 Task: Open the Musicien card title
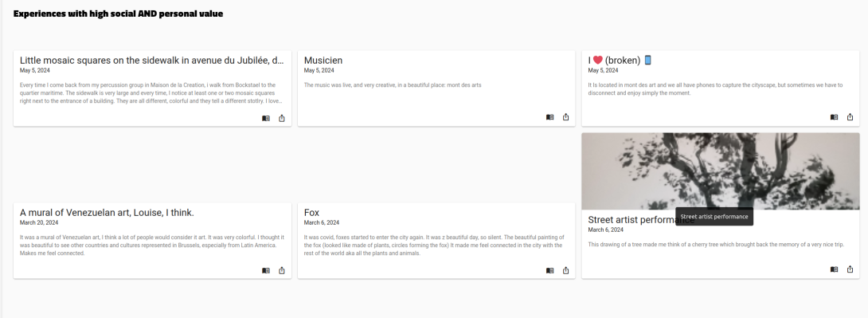click(x=323, y=61)
